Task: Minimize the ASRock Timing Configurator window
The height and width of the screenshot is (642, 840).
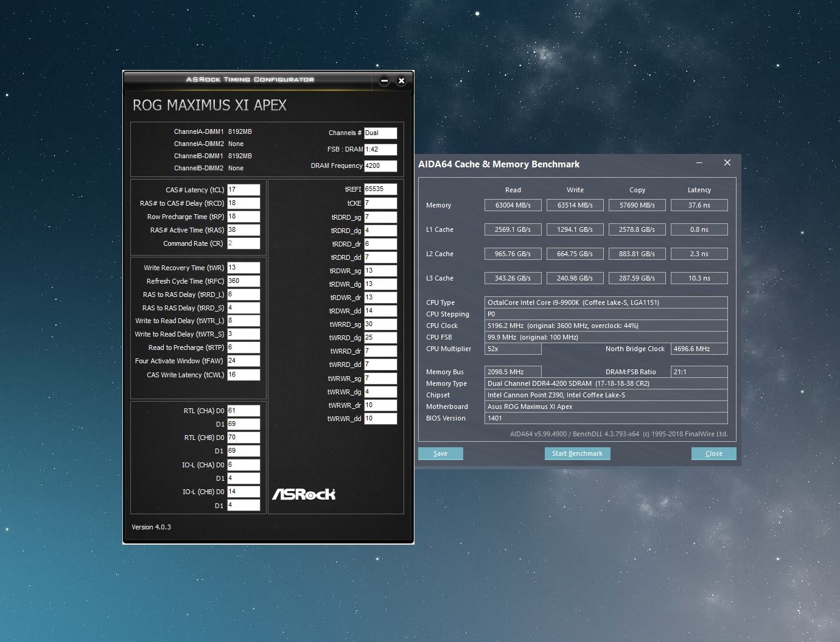Action: tap(384, 80)
